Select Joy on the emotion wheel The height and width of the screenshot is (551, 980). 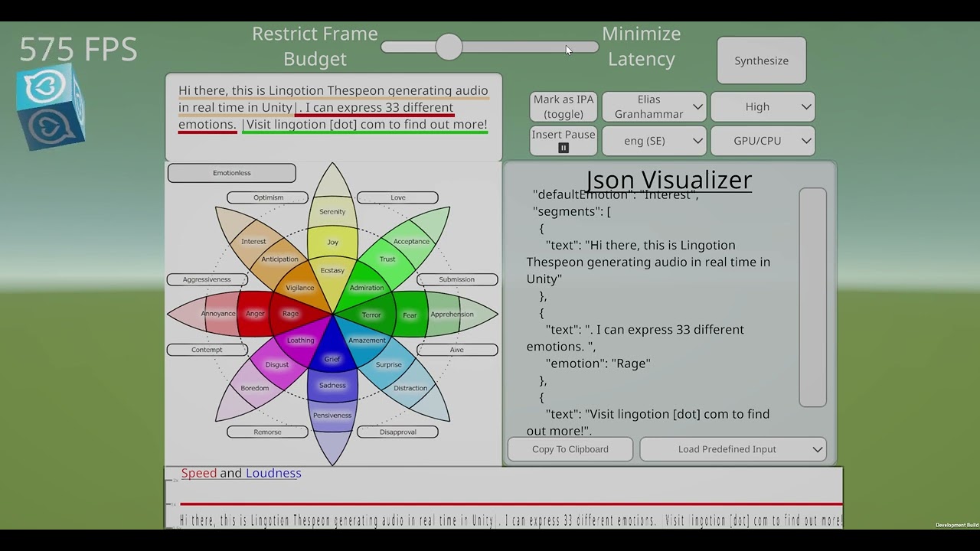tap(332, 240)
